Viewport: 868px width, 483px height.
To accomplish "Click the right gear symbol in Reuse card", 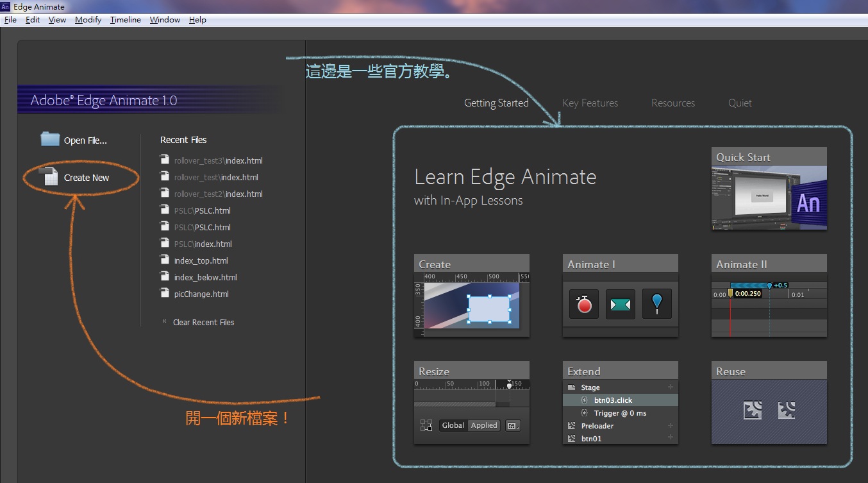I will coord(787,410).
